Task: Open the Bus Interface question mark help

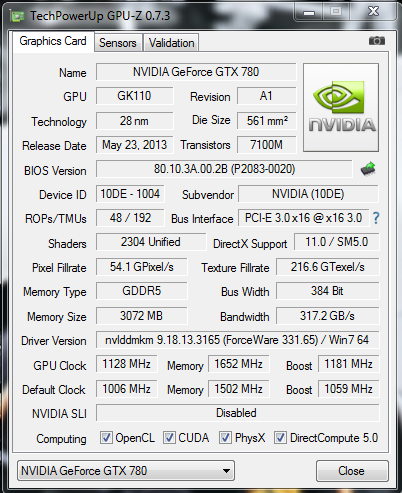Action: click(x=376, y=218)
